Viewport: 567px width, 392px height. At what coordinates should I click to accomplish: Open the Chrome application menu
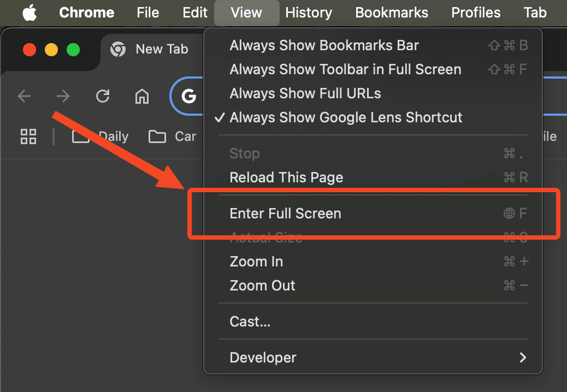[x=87, y=13]
